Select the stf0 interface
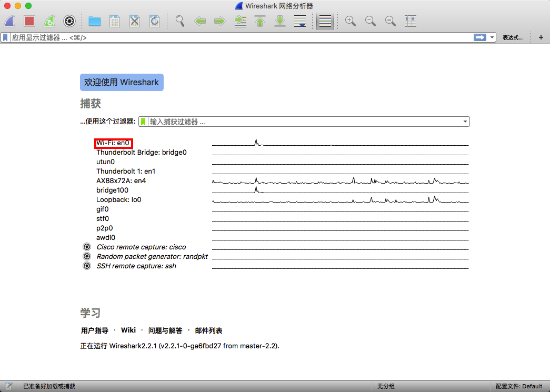Screen dimensions: 550x392 (103, 219)
